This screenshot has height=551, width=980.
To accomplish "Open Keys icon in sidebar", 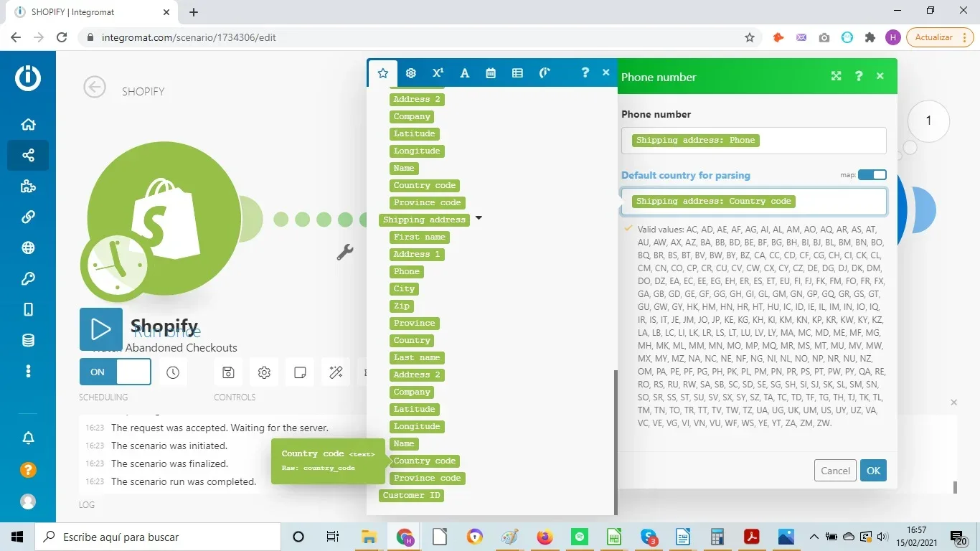I will click(28, 278).
